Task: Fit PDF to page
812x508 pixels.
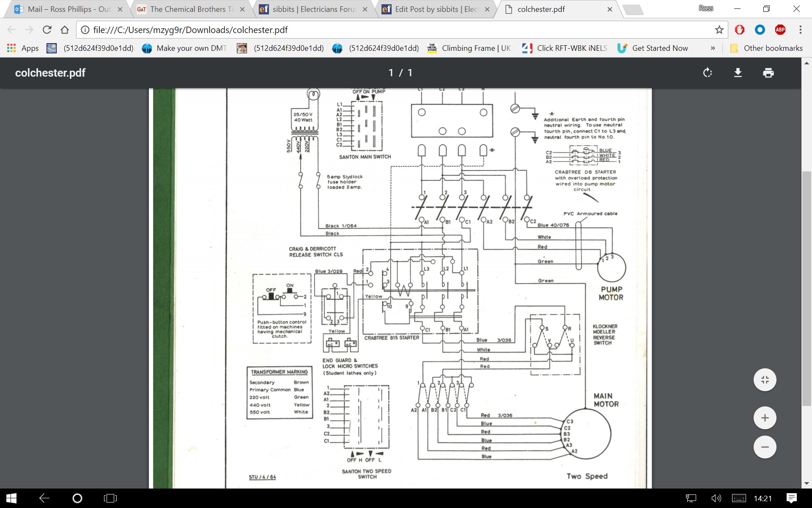Action: [x=765, y=380]
